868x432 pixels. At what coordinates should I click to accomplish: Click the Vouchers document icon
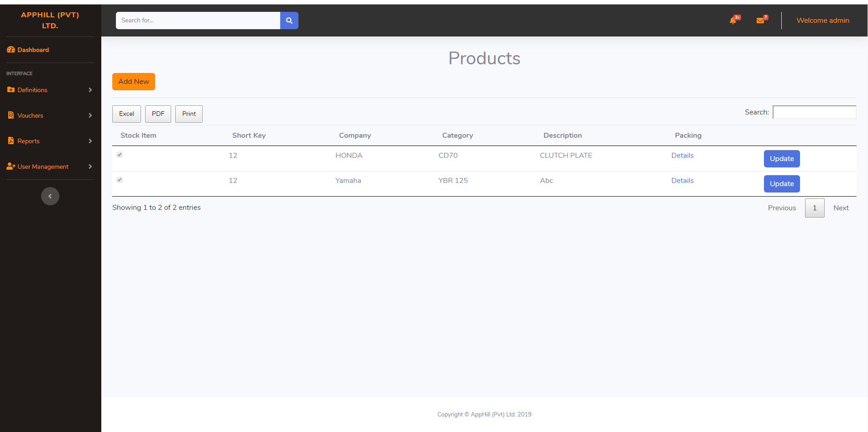coord(11,115)
